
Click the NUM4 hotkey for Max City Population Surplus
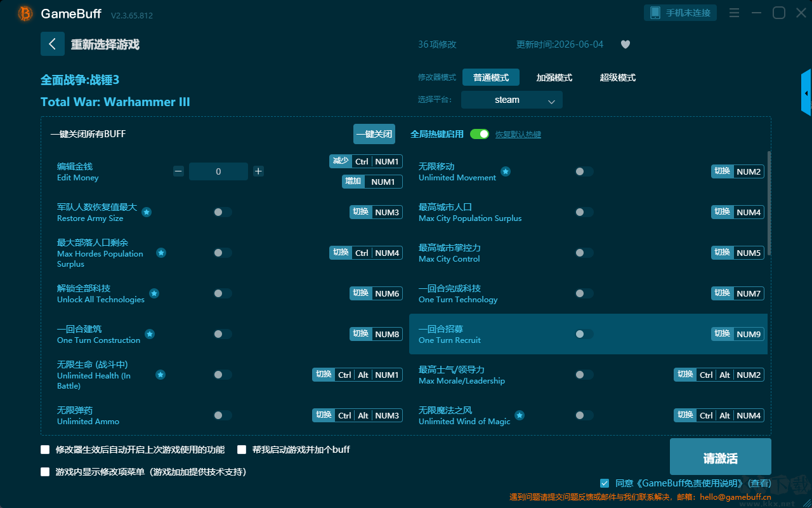coord(738,212)
